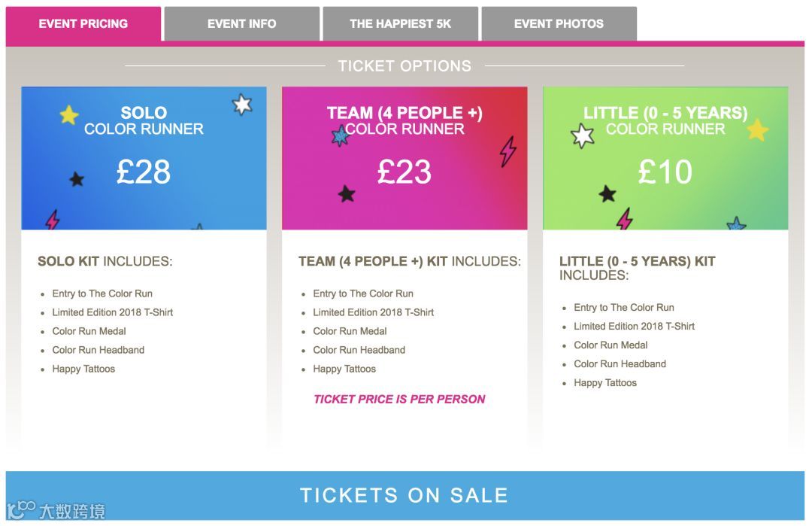Select the Solo Color Runner £28 ticket
Viewport: 812px width, 526px height.
(x=144, y=172)
